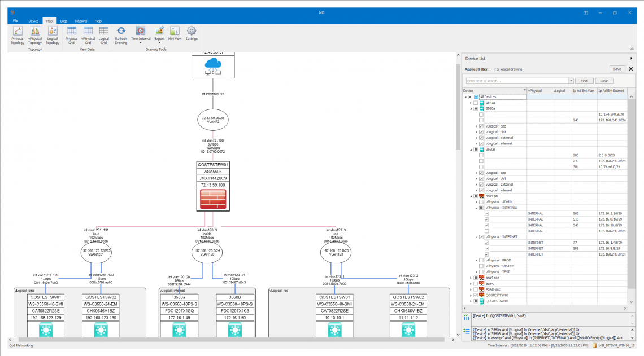Screen dimensions: 644x356
Task: Click the Find button
Action: [584, 81]
